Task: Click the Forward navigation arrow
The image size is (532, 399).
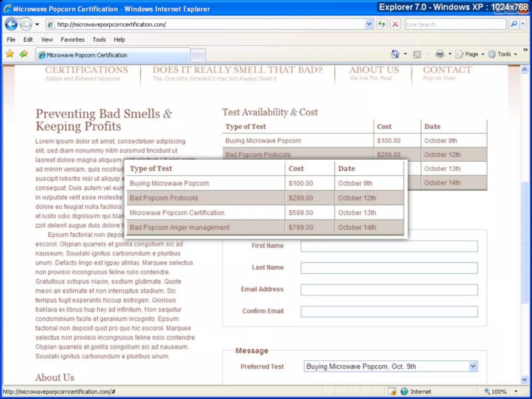Action: point(25,24)
